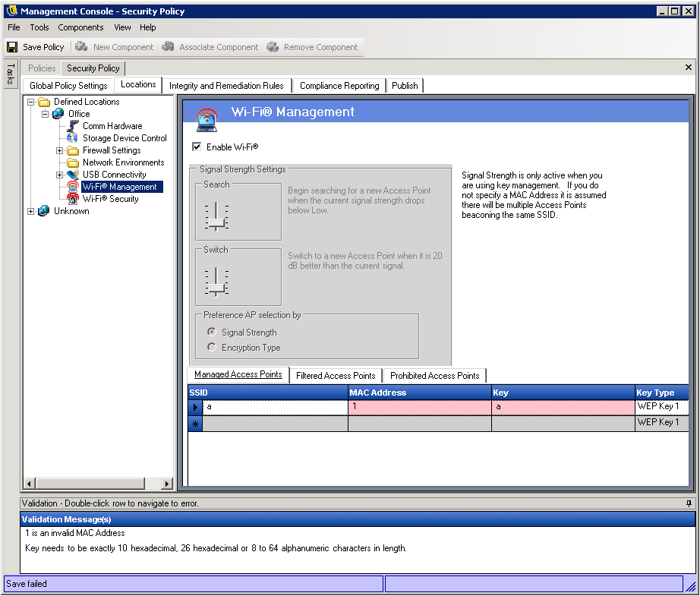This screenshot has height=596, width=700.
Task: Open Integrity and Remediation Rules tab
Action: [x=226, y=85]
